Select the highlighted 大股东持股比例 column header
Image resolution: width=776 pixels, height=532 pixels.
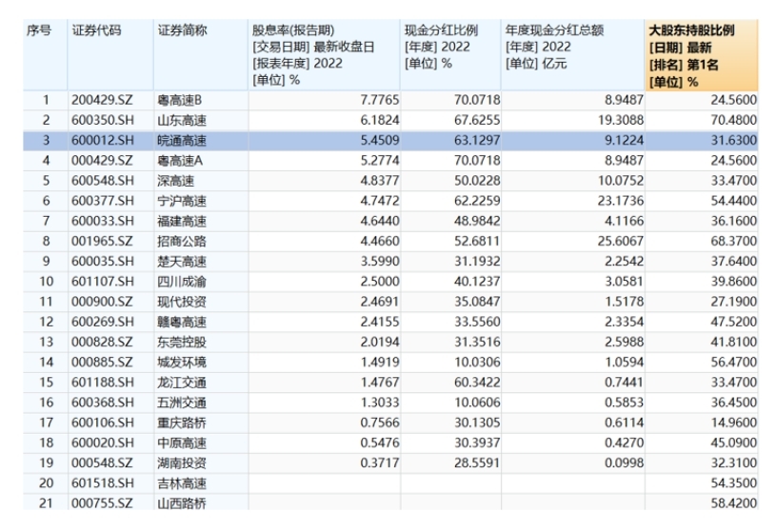tap(702, 55)
